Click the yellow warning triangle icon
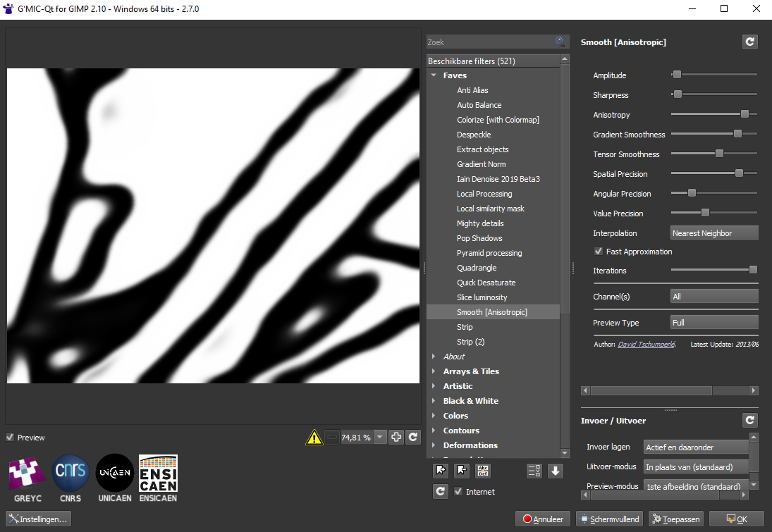 (x=314, y=437)
